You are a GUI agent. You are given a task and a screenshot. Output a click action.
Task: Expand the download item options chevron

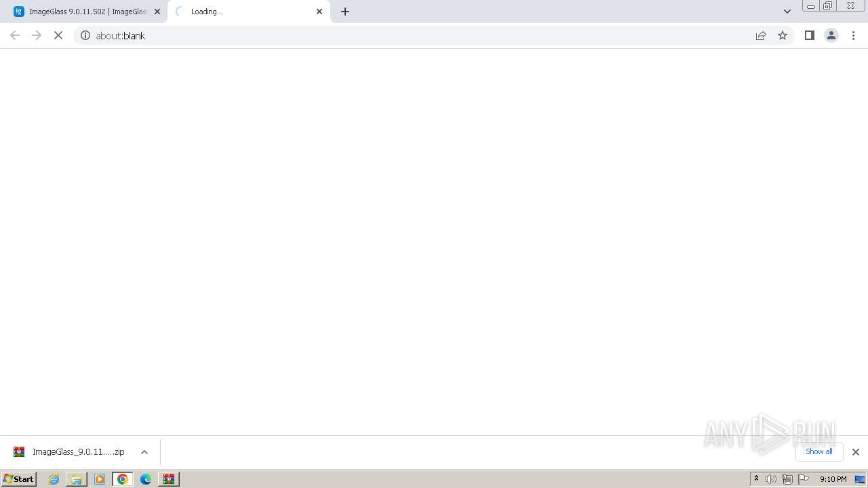(x=144, y=452)
